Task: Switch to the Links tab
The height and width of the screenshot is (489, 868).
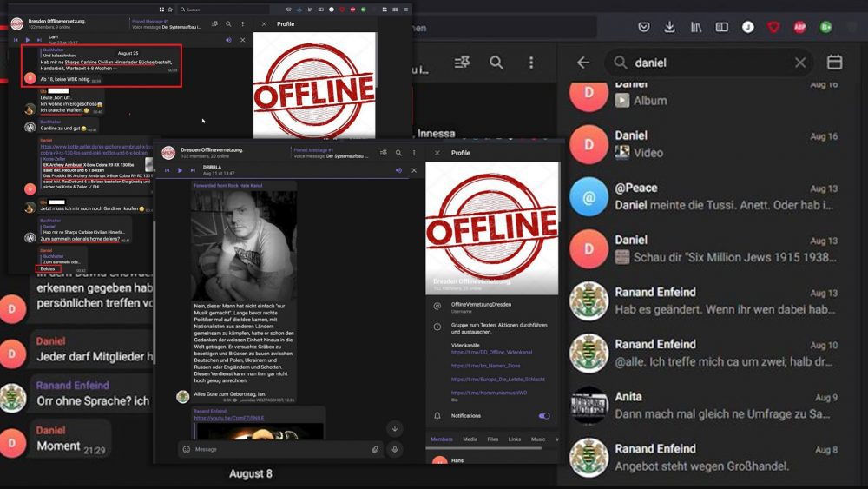Action: click(515, 439)
